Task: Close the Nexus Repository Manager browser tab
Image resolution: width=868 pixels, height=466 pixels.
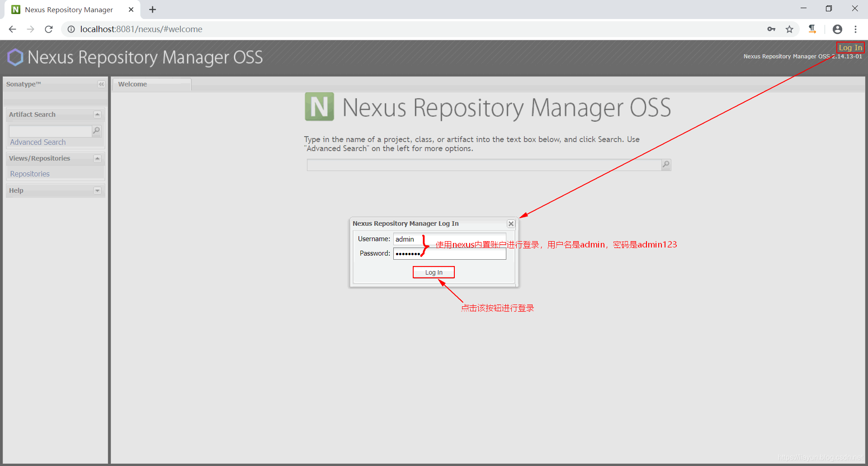Action: 131,10
